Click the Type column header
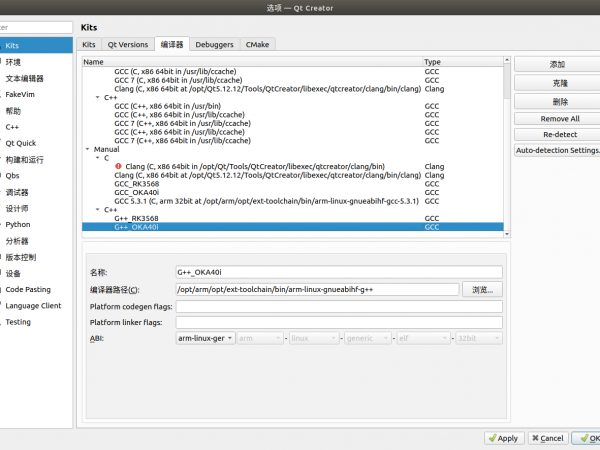This screenshot has height=450, width=600. pyautogui.click(x=432, y=62)
